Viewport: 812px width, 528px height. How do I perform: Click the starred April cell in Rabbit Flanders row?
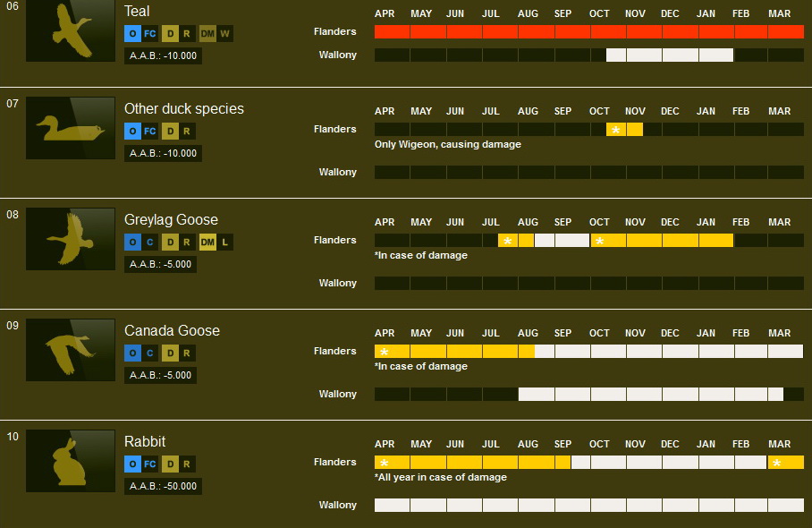pos(385,463)
